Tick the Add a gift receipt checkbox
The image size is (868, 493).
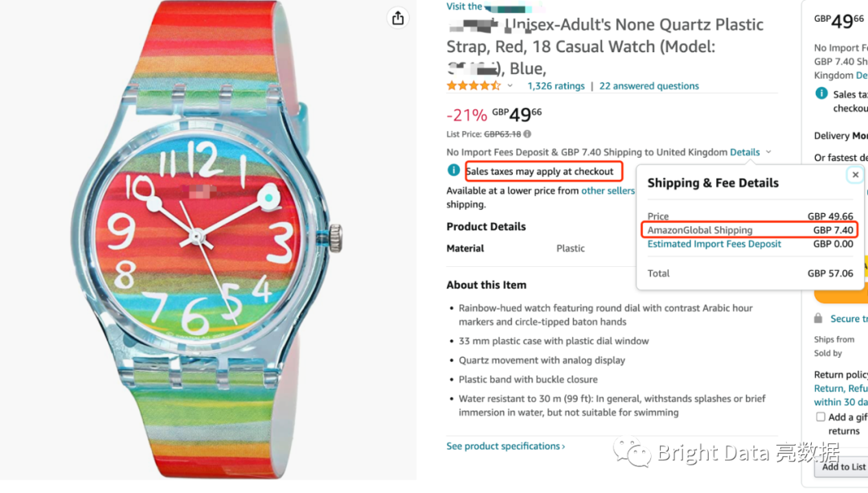821,417
